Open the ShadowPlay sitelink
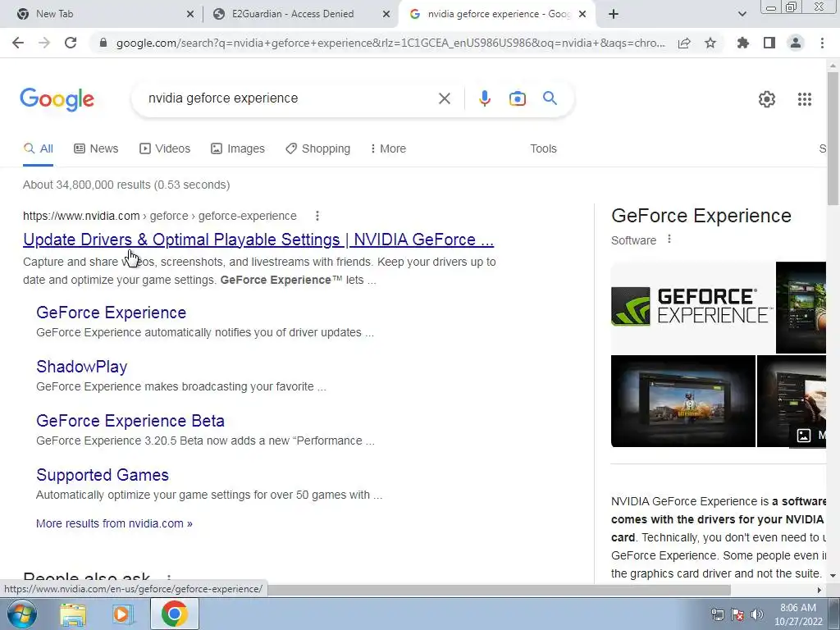The image size is (840, 630). pos(81,367)
